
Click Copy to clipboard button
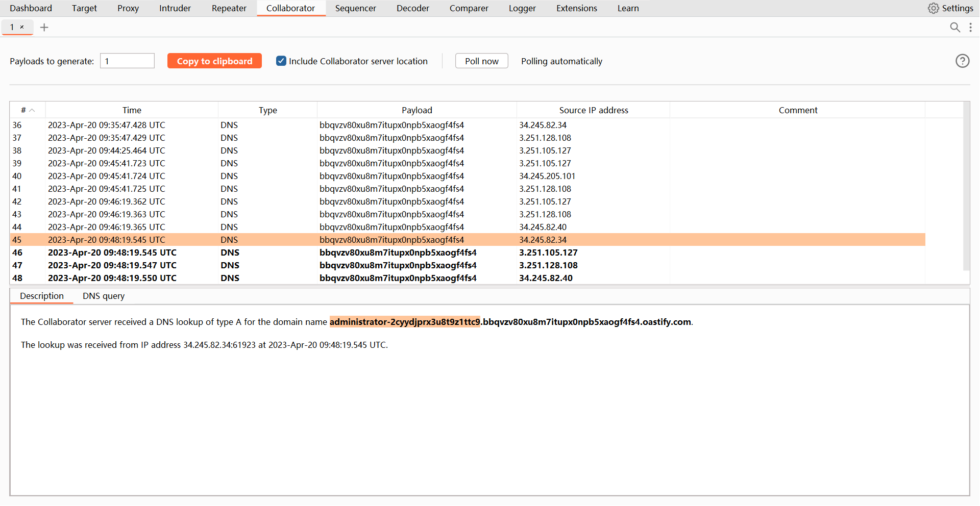pos(214,61)
